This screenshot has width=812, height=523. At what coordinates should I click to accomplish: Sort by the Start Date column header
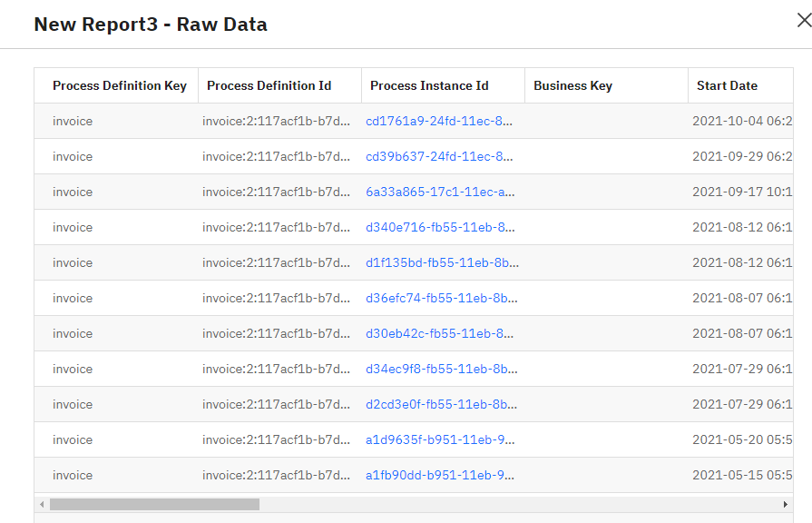727,85
